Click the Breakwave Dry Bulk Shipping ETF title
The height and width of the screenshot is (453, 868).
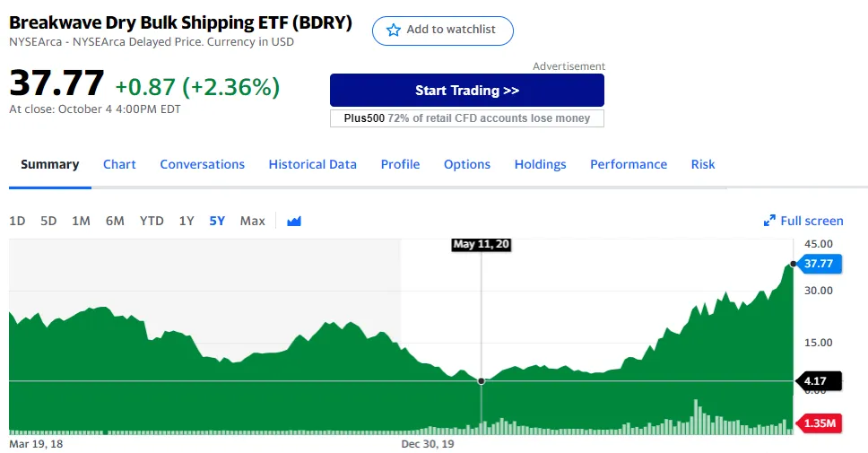tap(180, 22)
